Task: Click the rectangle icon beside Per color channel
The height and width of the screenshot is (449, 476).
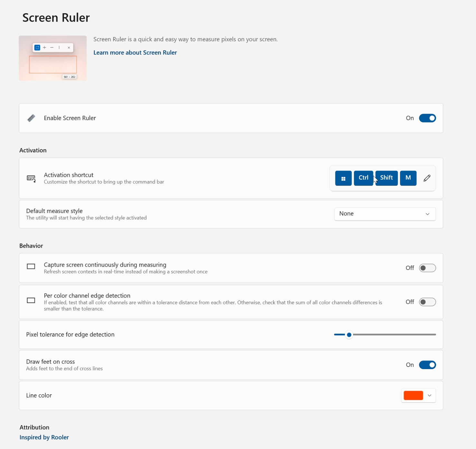Action: click(x=31, y=300)
